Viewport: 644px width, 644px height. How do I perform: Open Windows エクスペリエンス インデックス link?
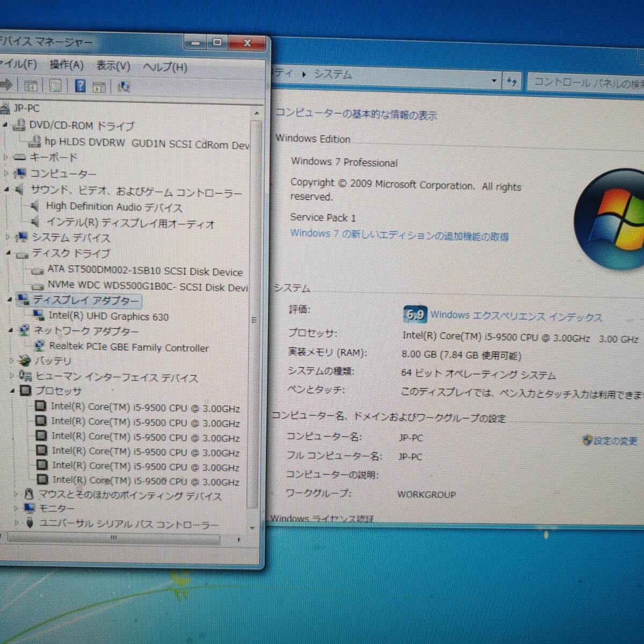coord(516,317)
